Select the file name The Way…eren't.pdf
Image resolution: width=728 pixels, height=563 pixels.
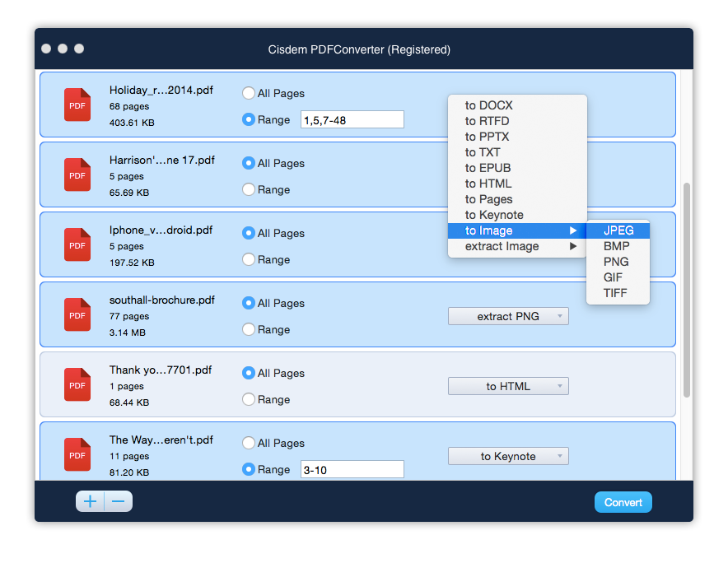click(161, 440)
